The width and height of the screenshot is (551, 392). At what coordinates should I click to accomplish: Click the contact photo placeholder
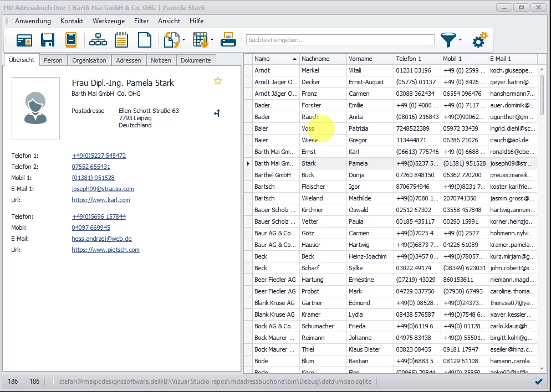coord(35,109)
